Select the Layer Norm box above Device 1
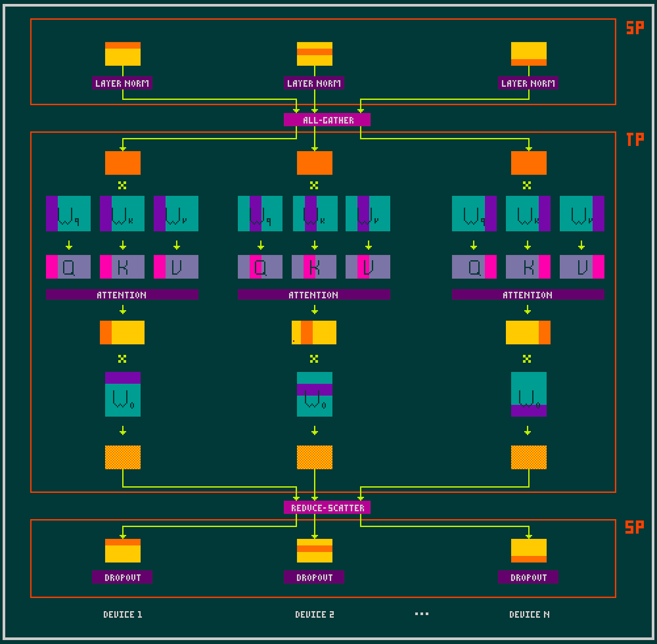Screen dimensions: 657x644 coord(122,83)
